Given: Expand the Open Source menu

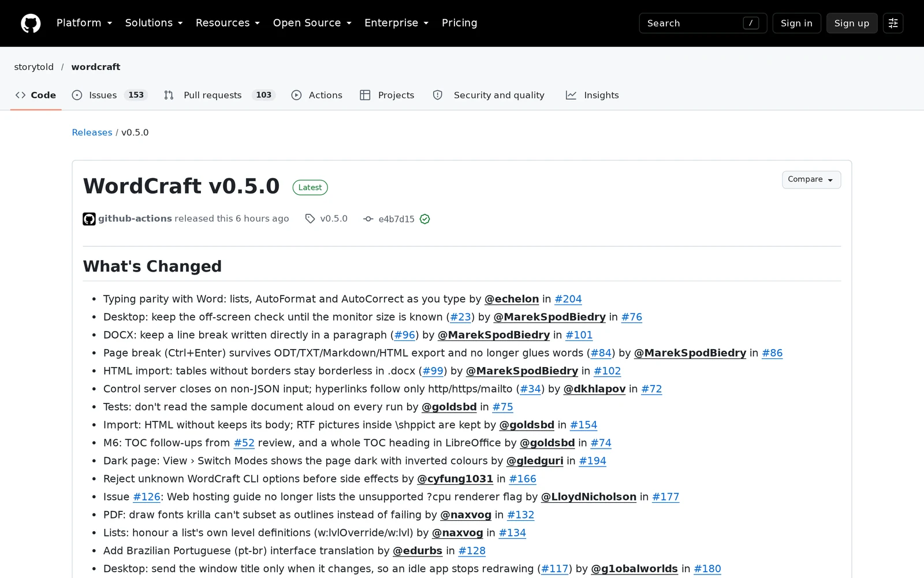Looking at the screenshot, I should 312,23.
